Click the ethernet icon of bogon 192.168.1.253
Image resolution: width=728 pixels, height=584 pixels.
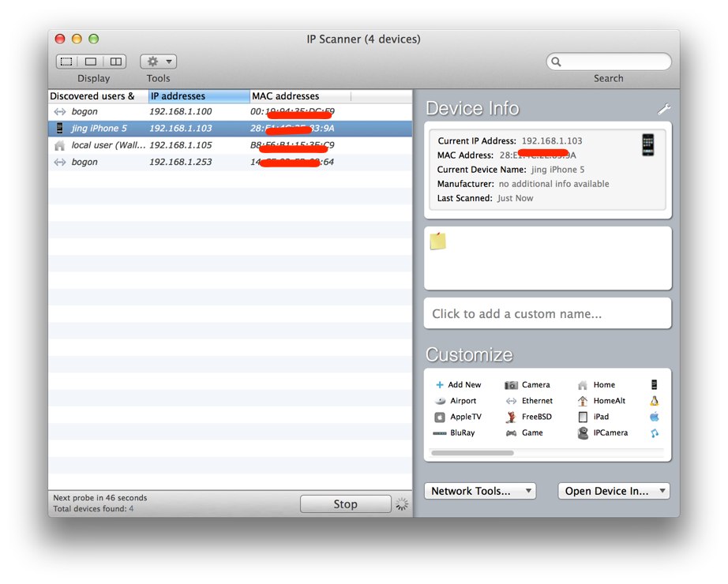pos(60,162)
